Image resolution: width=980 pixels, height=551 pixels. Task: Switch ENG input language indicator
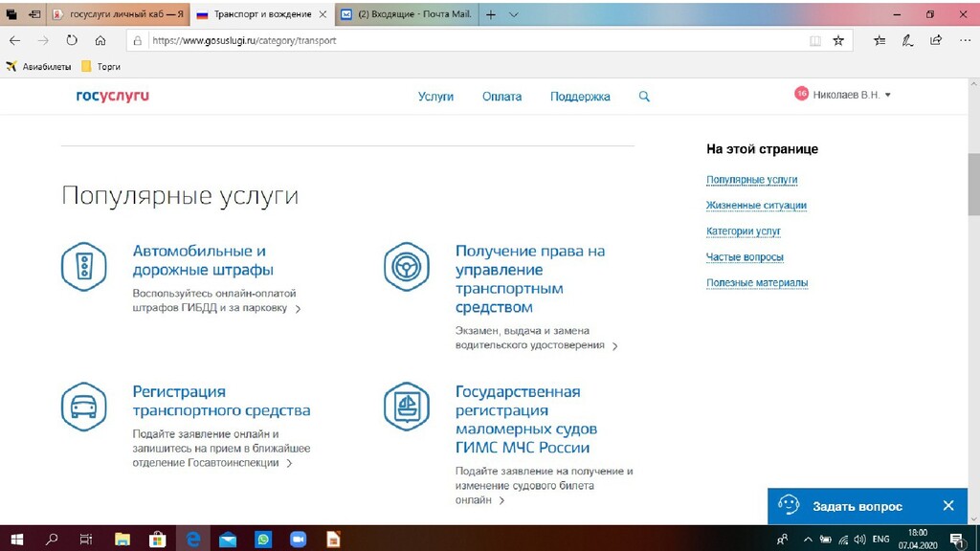click(x=880, y=540)
